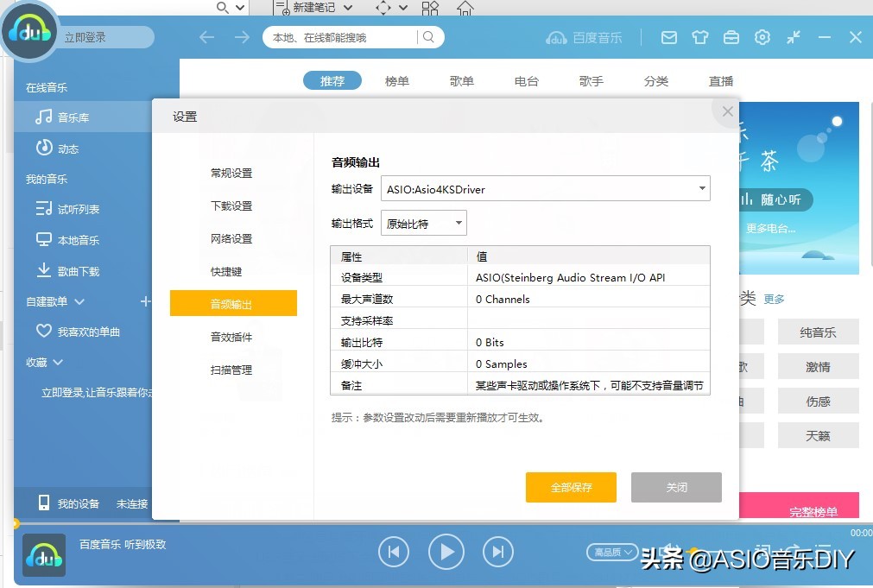
Task: Open the 试听列表 playlist view
Action: pos(69,208)
